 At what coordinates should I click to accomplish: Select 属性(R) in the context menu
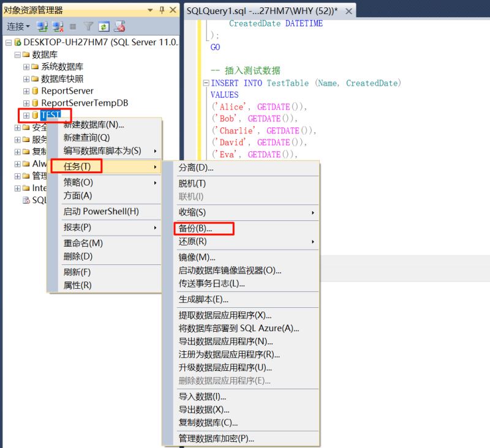77,285
